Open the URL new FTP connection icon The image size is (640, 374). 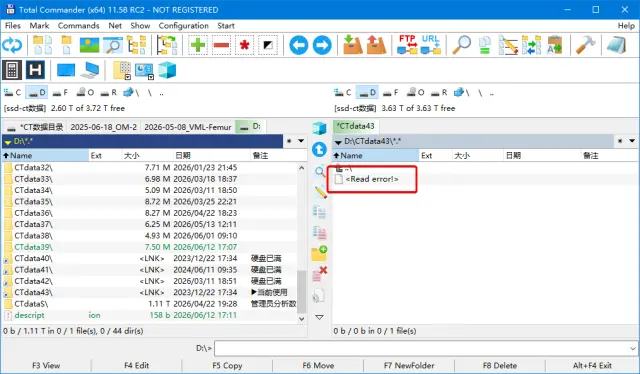point(431,45)
